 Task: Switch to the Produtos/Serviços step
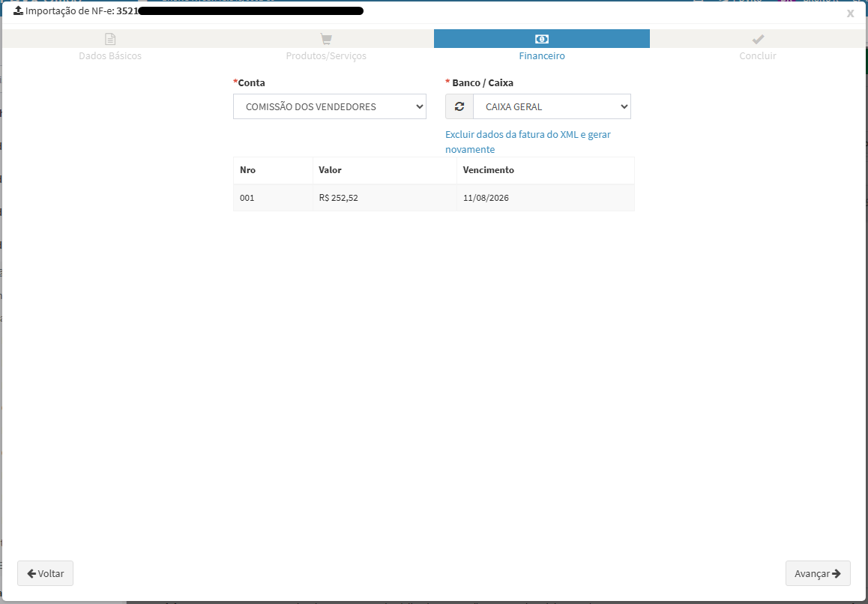tap(326, 55)
